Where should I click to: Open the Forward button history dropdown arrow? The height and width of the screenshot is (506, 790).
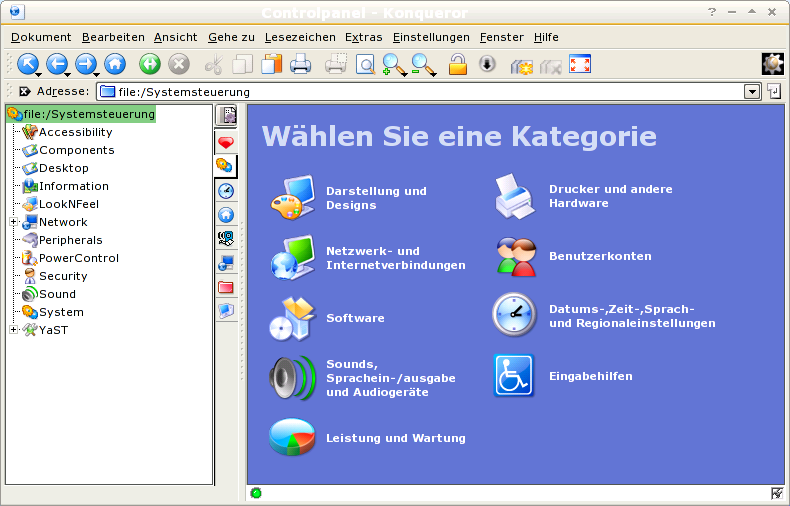(x=96, y=75)
